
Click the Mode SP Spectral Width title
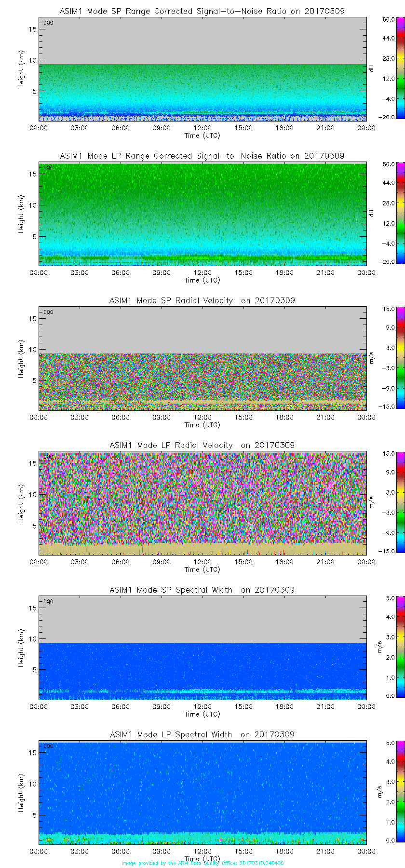(x=202, y=590)
